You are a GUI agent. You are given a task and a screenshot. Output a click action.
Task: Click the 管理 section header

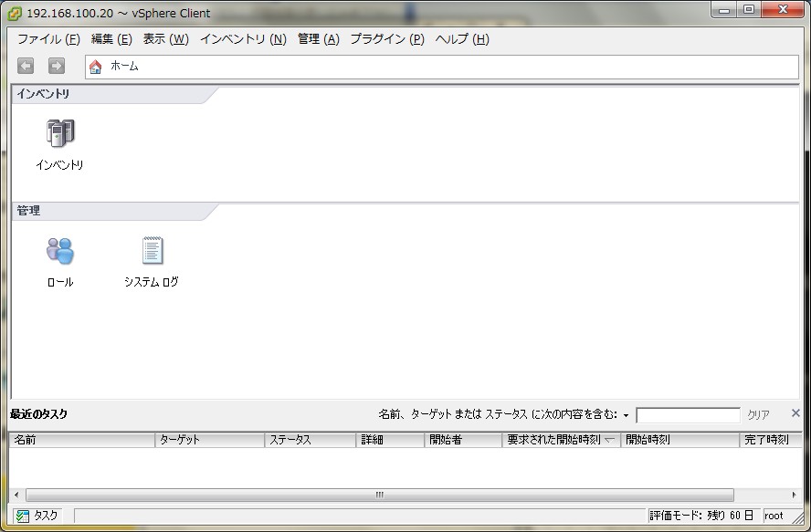point(28,211)
